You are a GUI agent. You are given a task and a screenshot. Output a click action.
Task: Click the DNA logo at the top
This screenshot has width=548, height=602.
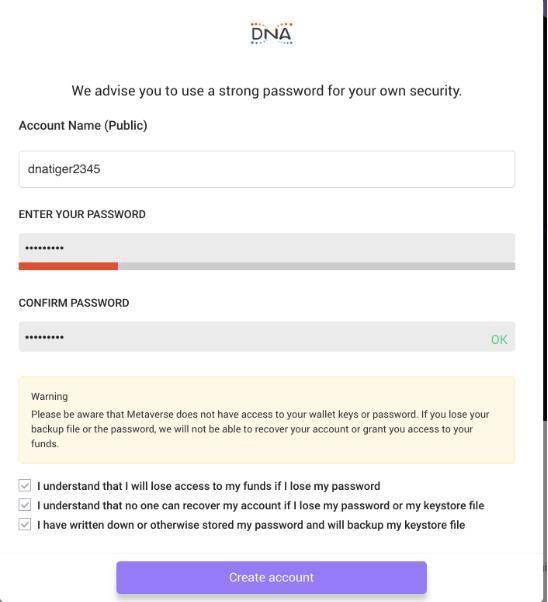click(272, 33)
